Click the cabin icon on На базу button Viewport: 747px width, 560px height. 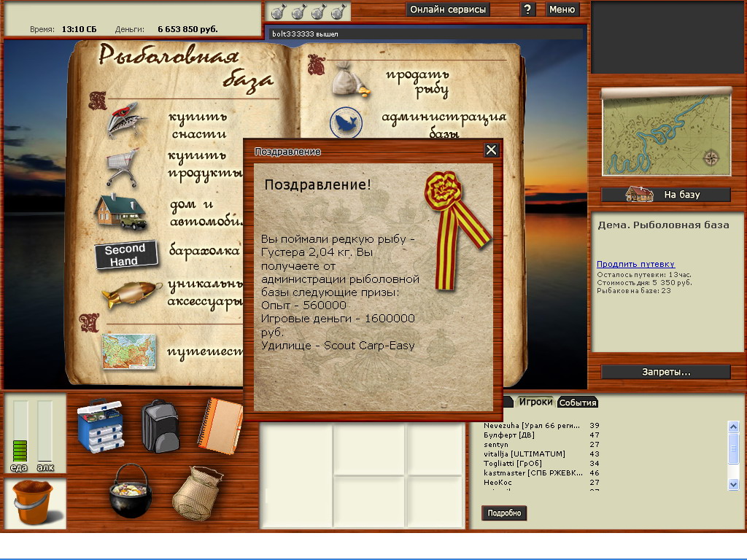639,194
